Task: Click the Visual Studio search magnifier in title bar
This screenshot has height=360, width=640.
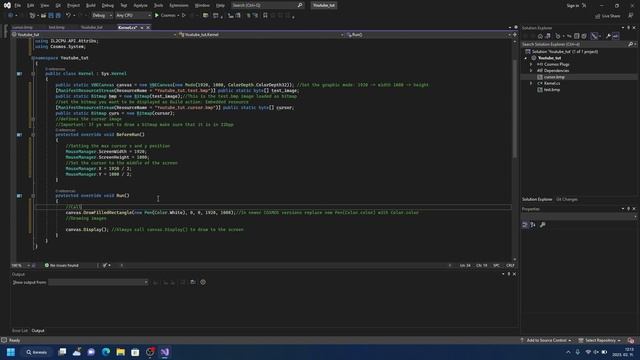Action: pos(300,5)
